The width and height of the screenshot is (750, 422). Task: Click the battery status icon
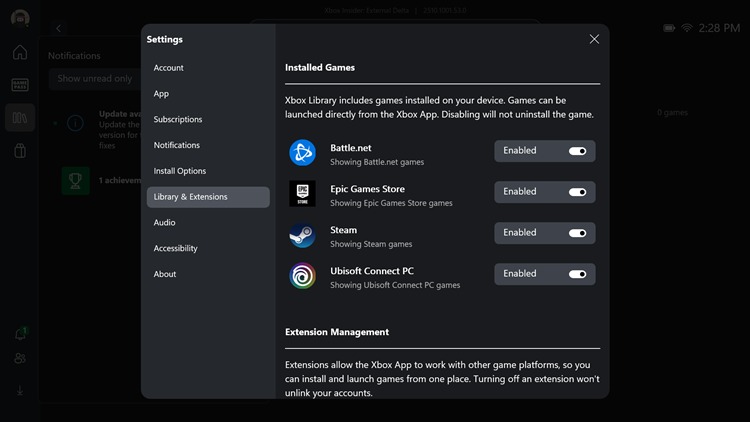[x=669, y=28]
